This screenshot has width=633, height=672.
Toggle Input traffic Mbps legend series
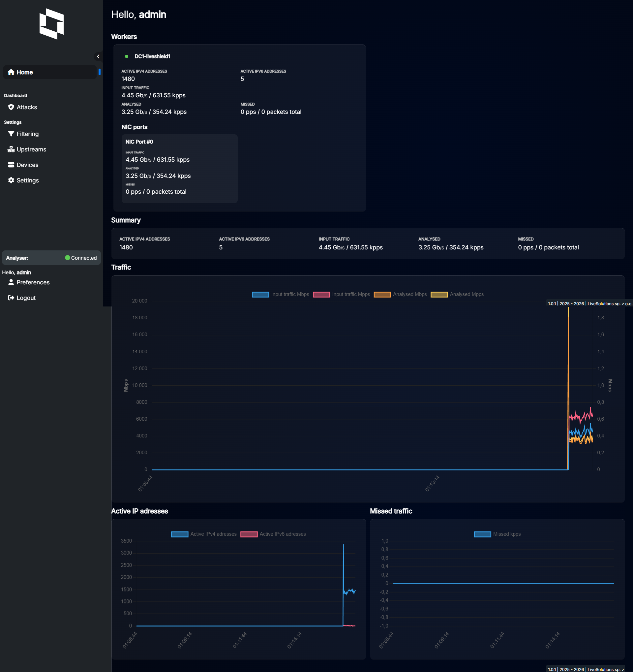tap(290, 294)
